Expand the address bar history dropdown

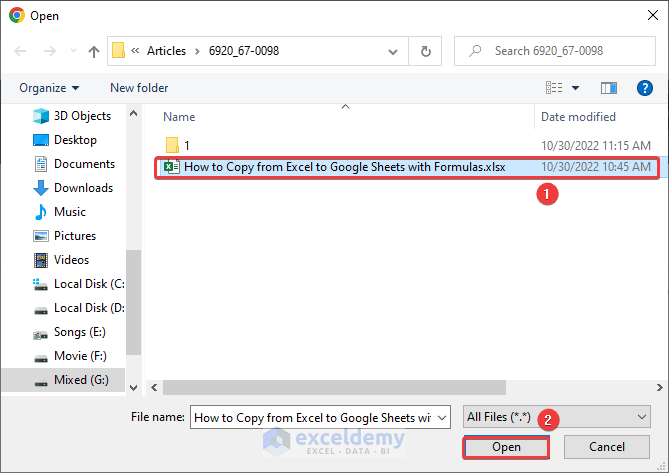tap(393, 52)
